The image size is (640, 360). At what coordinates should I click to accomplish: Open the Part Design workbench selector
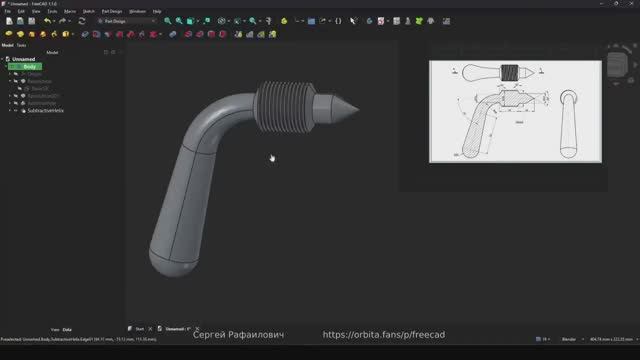click(127, 21)
